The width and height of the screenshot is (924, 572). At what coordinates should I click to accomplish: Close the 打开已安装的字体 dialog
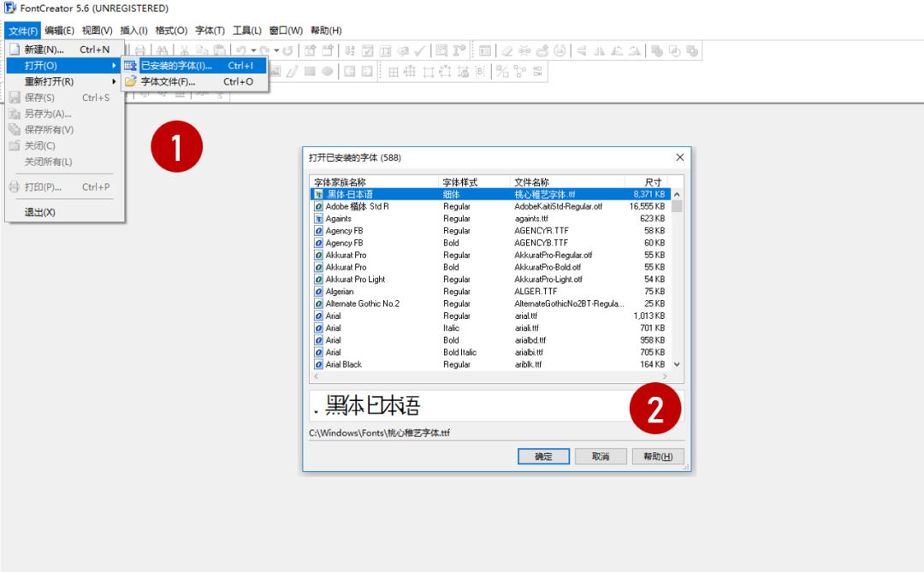679,157
